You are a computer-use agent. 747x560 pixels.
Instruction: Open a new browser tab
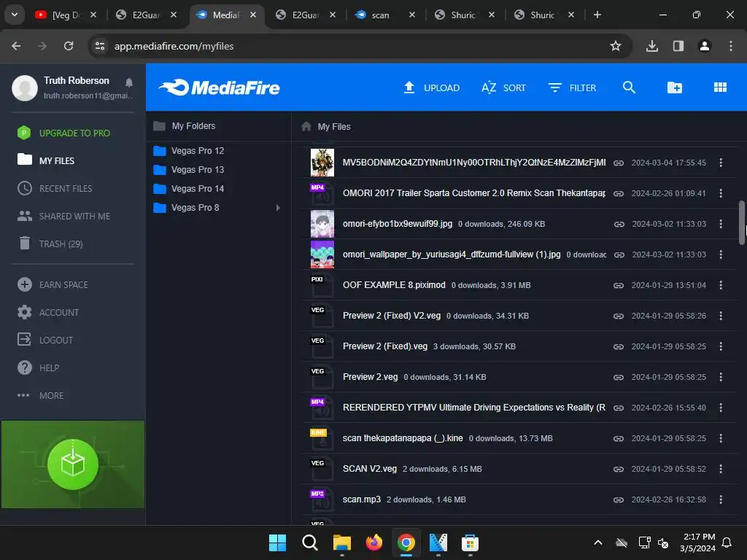[597, 15]
